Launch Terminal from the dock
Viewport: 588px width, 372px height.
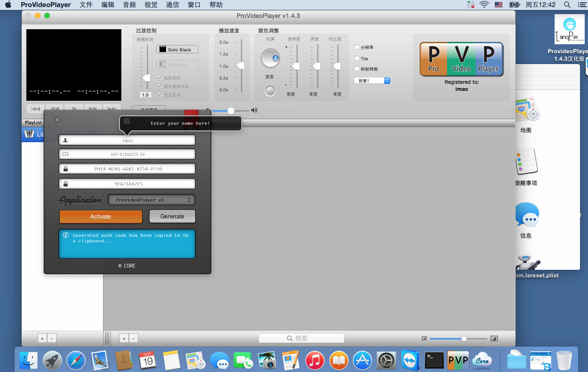(434, 361)
